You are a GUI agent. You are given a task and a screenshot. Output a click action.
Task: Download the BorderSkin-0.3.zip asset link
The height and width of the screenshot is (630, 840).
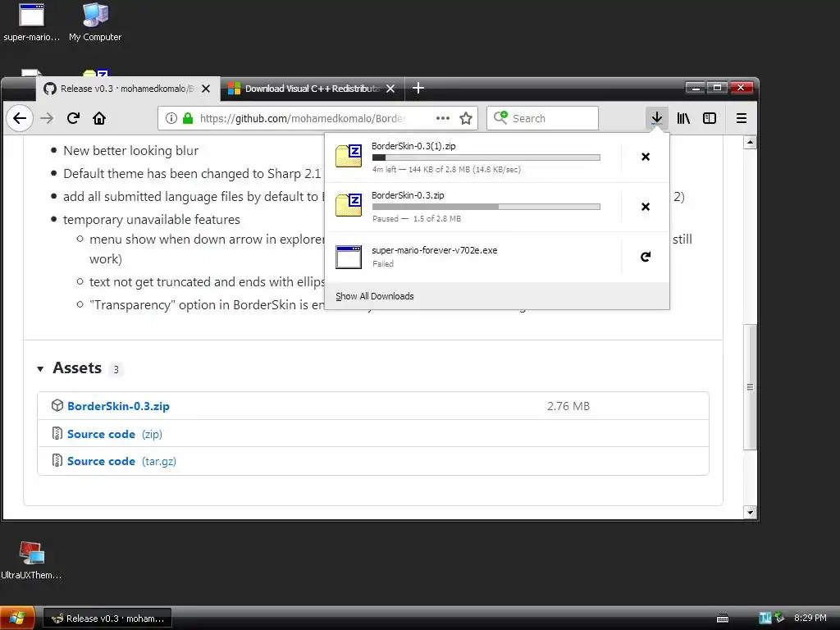point(118,406)
